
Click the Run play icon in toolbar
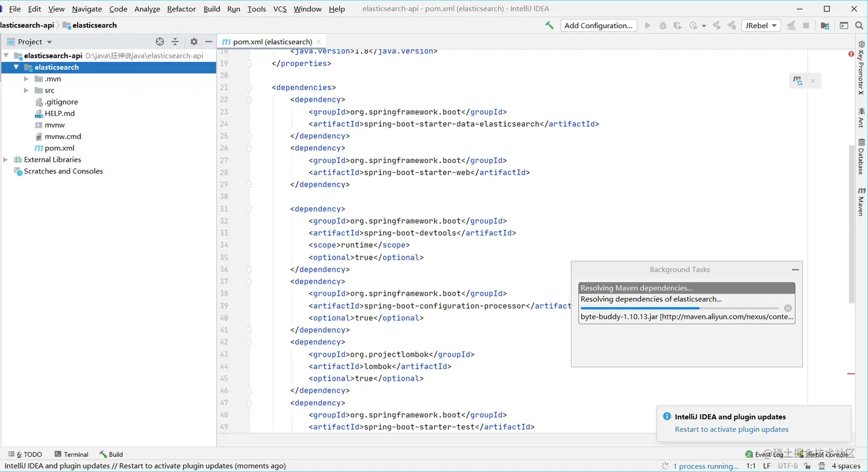click(648, 25)
